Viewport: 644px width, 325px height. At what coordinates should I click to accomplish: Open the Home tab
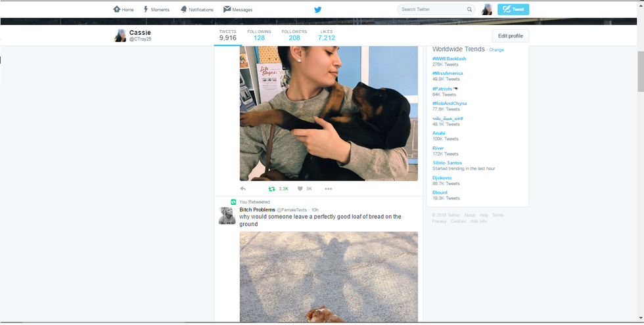[124, 9]
